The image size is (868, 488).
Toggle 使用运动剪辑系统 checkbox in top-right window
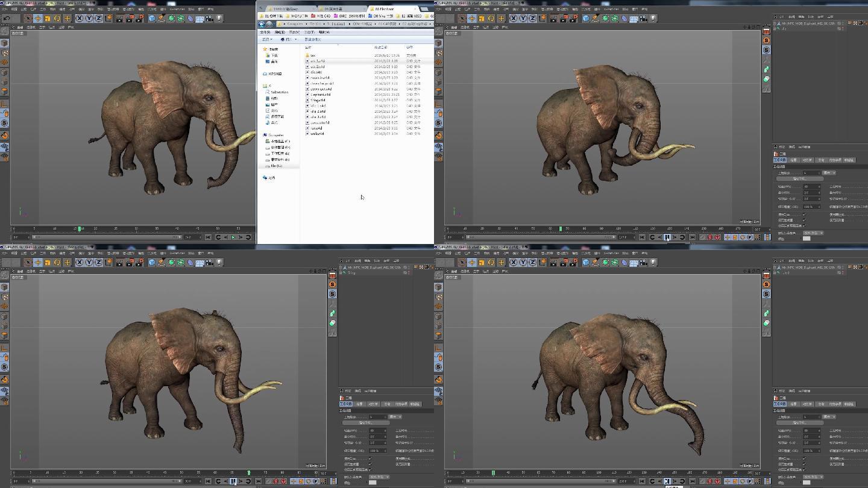tap(804, 225)
